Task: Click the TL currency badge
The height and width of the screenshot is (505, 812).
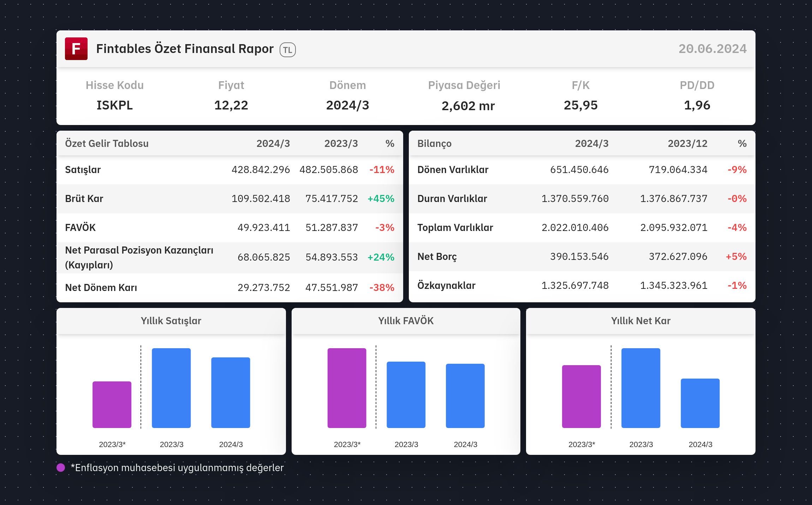Action: click(288, 50)
